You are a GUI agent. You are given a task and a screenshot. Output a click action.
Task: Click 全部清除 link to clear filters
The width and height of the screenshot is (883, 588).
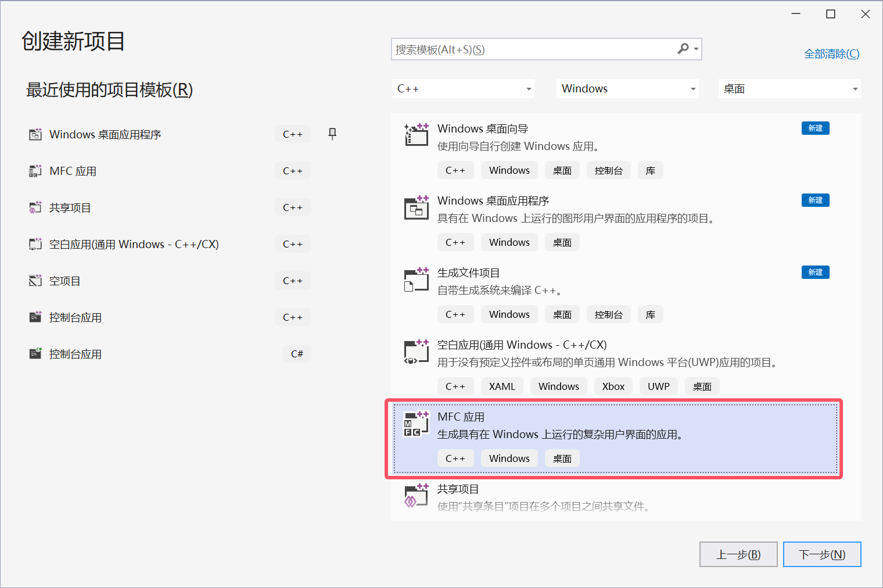[831, 54]
